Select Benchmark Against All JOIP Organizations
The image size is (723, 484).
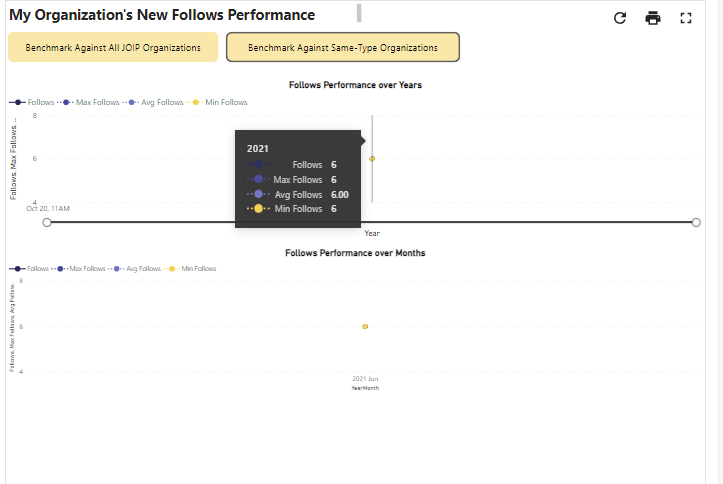(113, 47)
